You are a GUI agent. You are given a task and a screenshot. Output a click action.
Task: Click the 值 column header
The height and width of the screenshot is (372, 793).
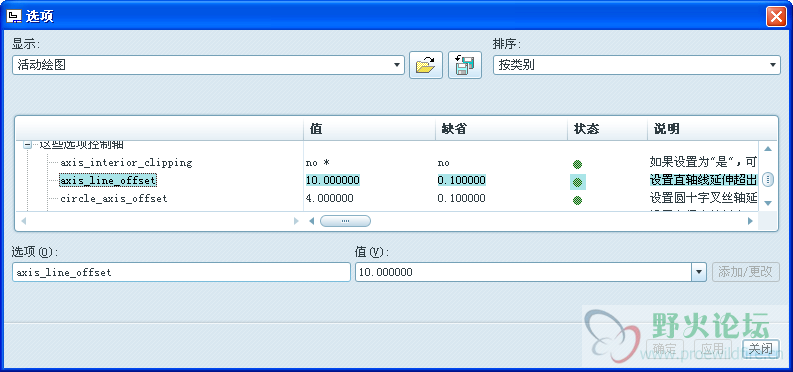[369, 129]
